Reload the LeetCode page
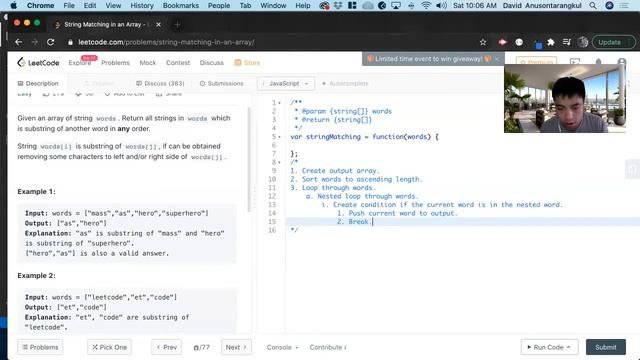Image resolution: width=640 pixels, height=360 pixels. 51,42
